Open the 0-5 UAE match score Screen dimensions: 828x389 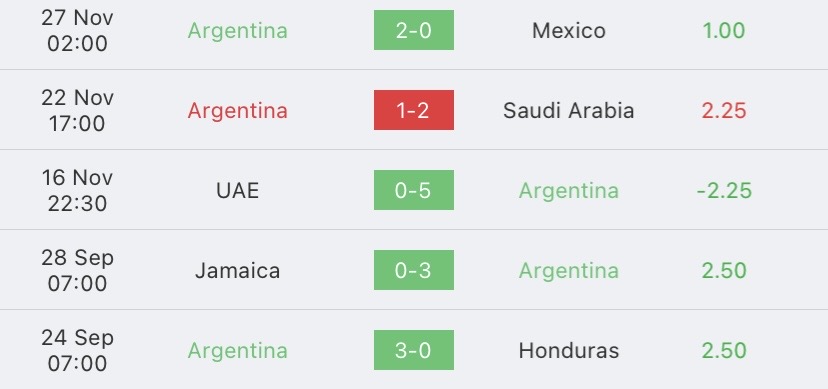click(413, 190)
